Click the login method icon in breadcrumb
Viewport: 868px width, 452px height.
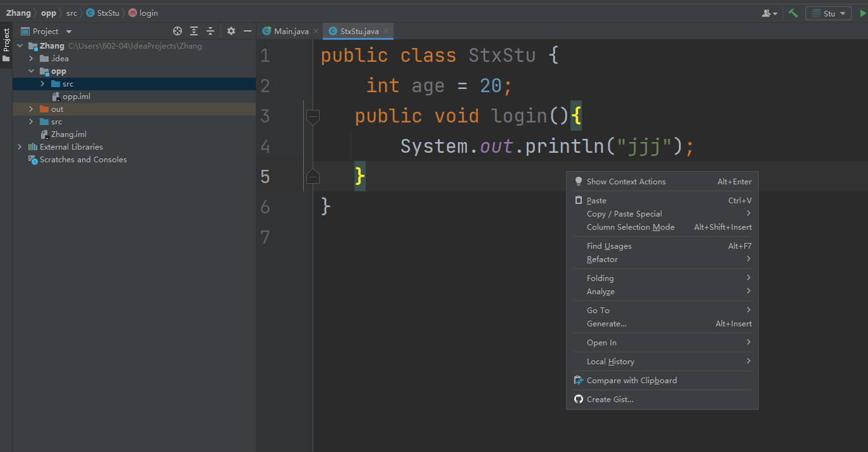click(x=133, y=13)
